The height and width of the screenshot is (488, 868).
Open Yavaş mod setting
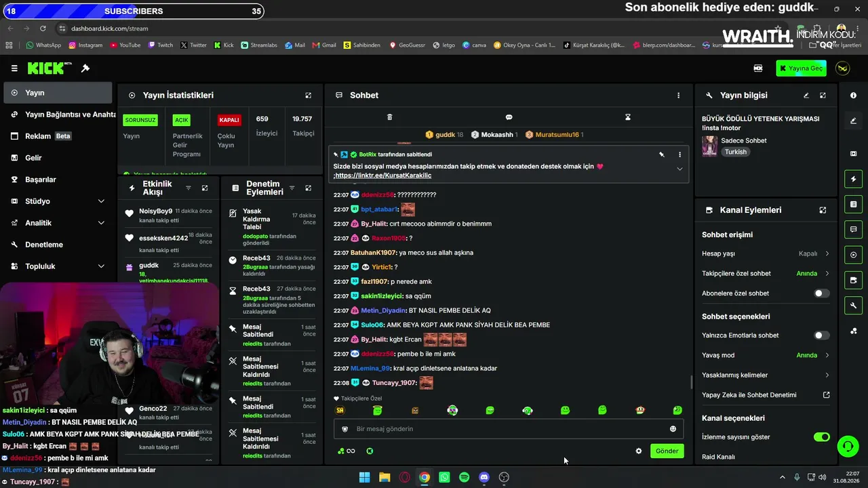(x=766, y=355)
